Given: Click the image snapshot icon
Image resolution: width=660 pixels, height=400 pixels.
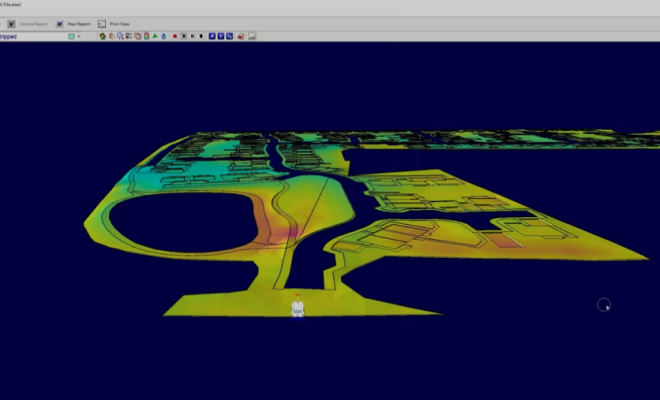Looking at the screenshot, I should 252,36.
